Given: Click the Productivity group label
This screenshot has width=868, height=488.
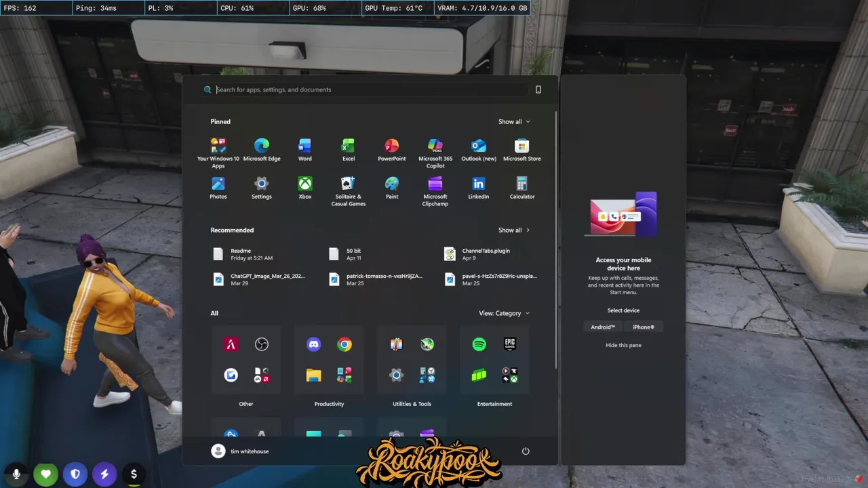Looking at the screenshot, I should pos(329,404).
